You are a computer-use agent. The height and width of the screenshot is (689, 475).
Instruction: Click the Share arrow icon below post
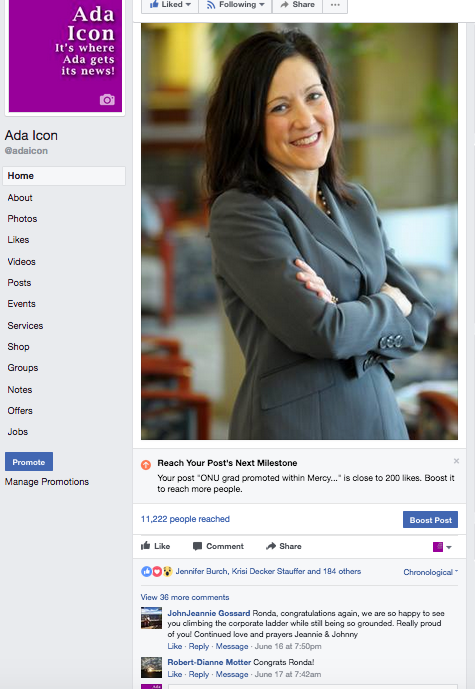(271, 546)
